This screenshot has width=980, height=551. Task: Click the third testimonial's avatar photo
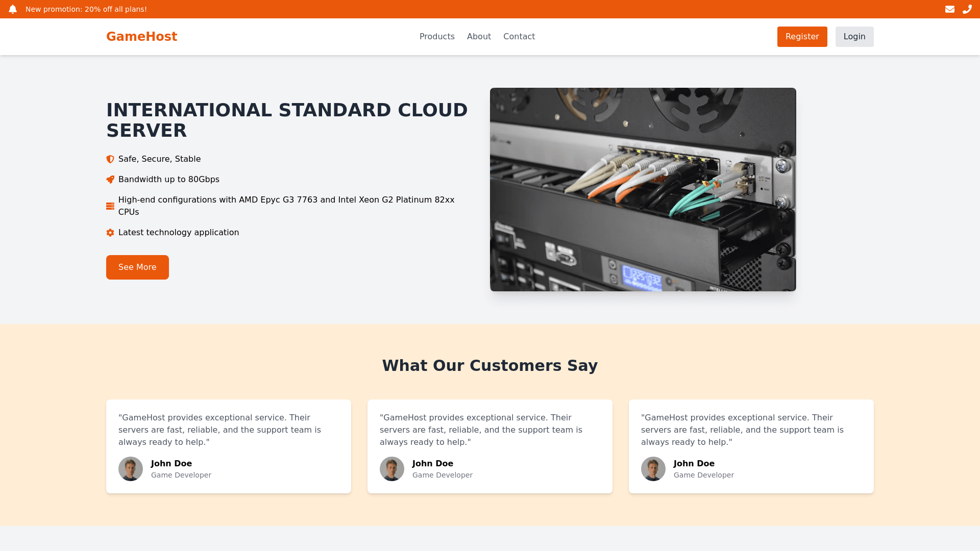point(653,469)
